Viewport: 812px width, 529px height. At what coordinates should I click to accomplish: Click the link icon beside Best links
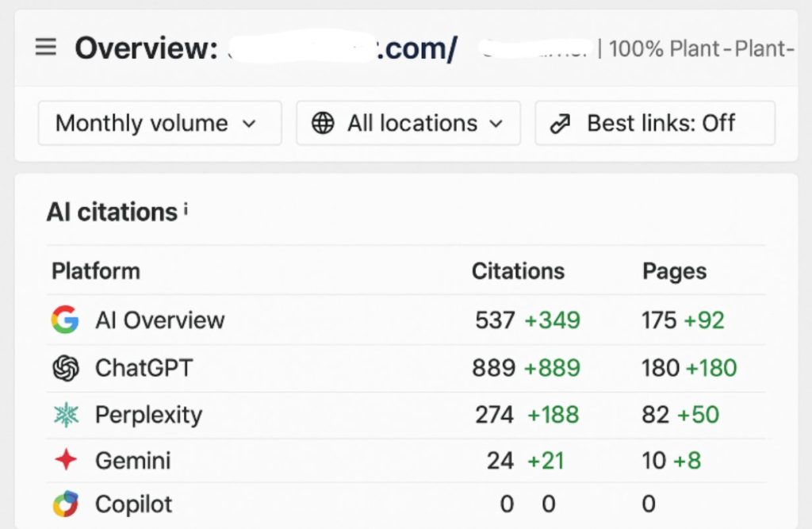(x=561, y=124)
